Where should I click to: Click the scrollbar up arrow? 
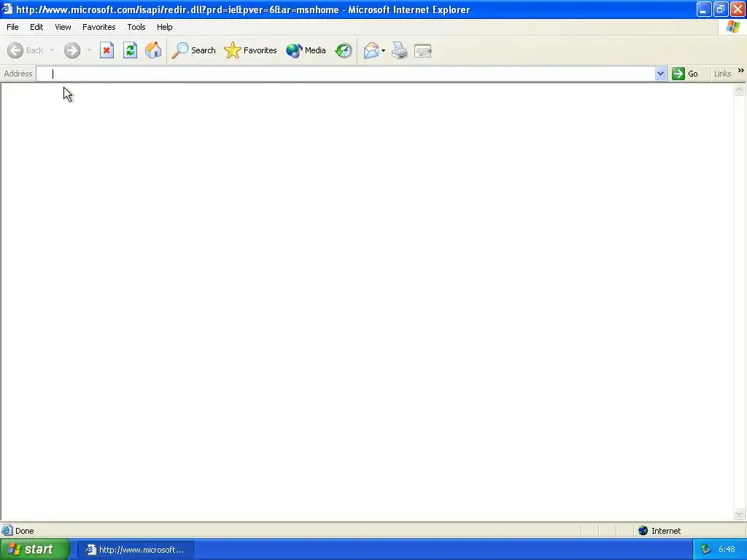(x=740, y=90)
